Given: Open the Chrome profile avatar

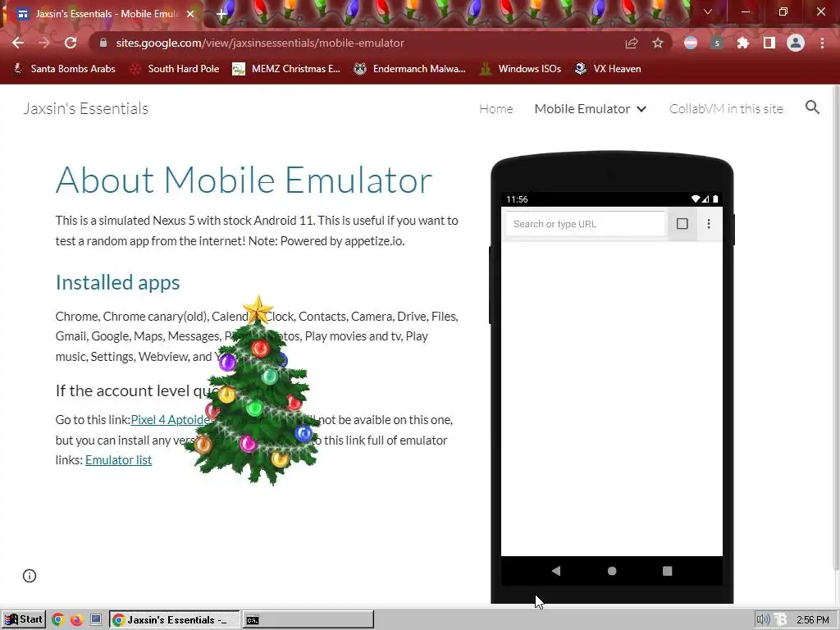Looking at the screenshot, I should pos(796,43).
